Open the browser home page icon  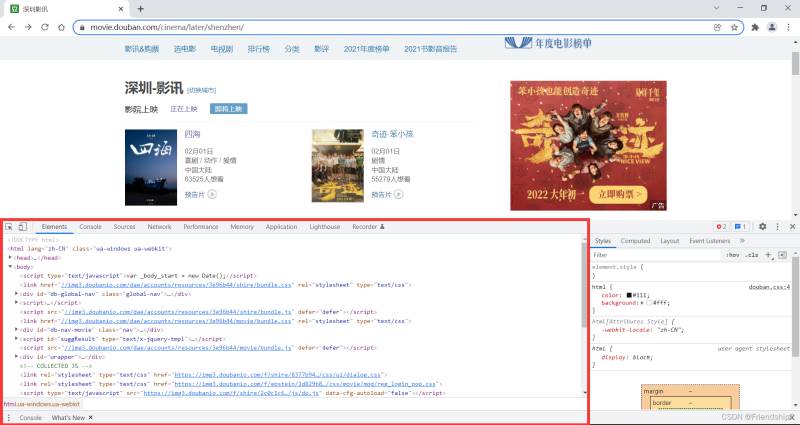pyautogui.click(x=61, y=28)
